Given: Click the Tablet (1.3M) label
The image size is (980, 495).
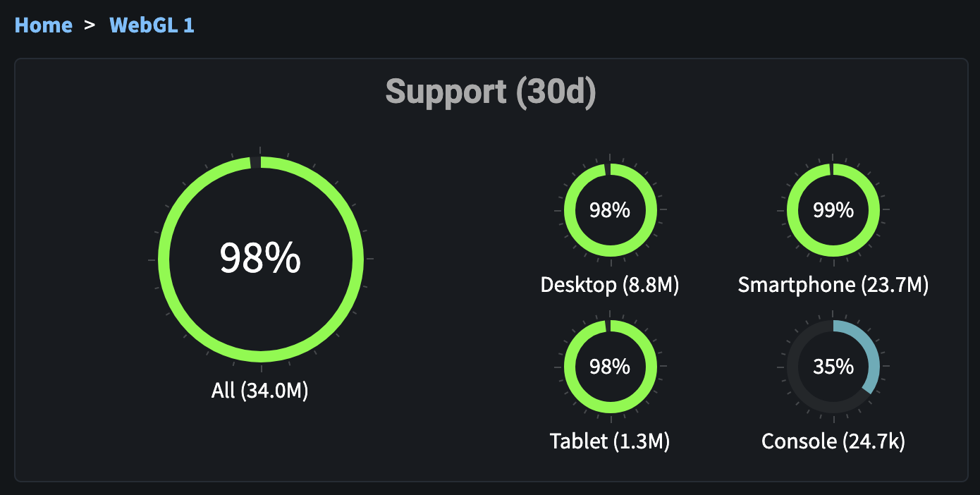Looking at the screenshot, I should [609, 441].
